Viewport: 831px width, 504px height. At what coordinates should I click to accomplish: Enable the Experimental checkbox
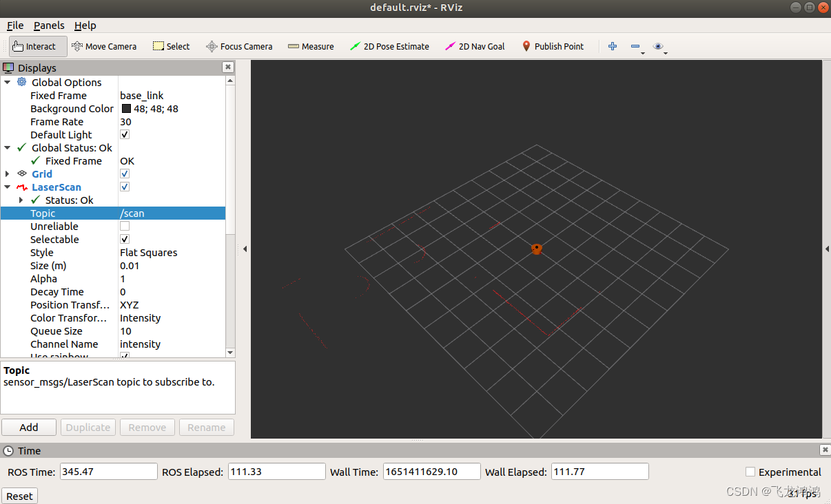point(750,472)
